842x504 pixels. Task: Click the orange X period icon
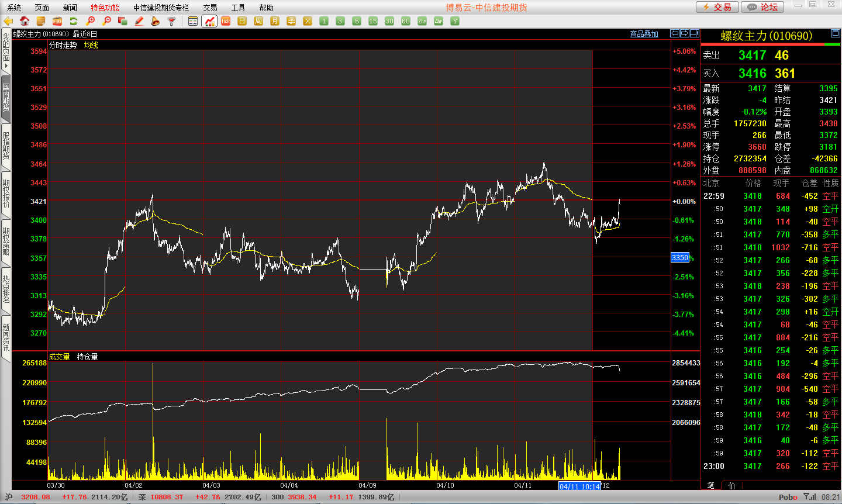pyautogui.click(x=308, y=21)
